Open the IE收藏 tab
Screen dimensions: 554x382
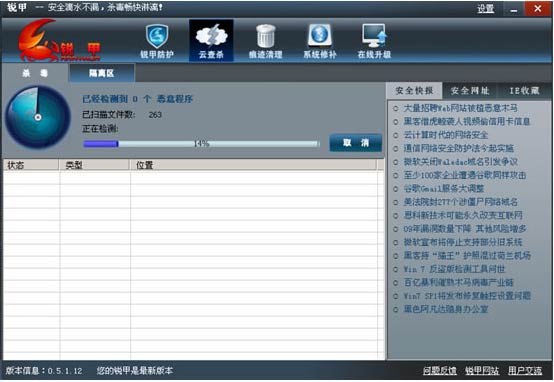tap(524, 91)
